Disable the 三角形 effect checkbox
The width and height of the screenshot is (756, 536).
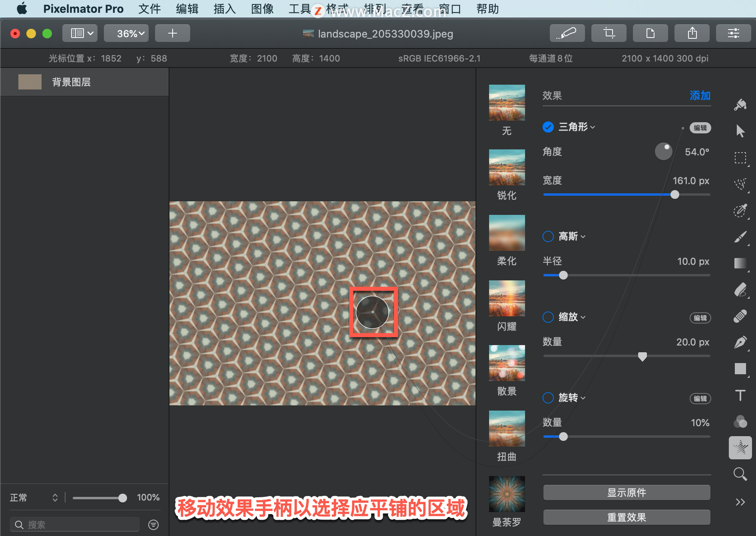point(548,127)
